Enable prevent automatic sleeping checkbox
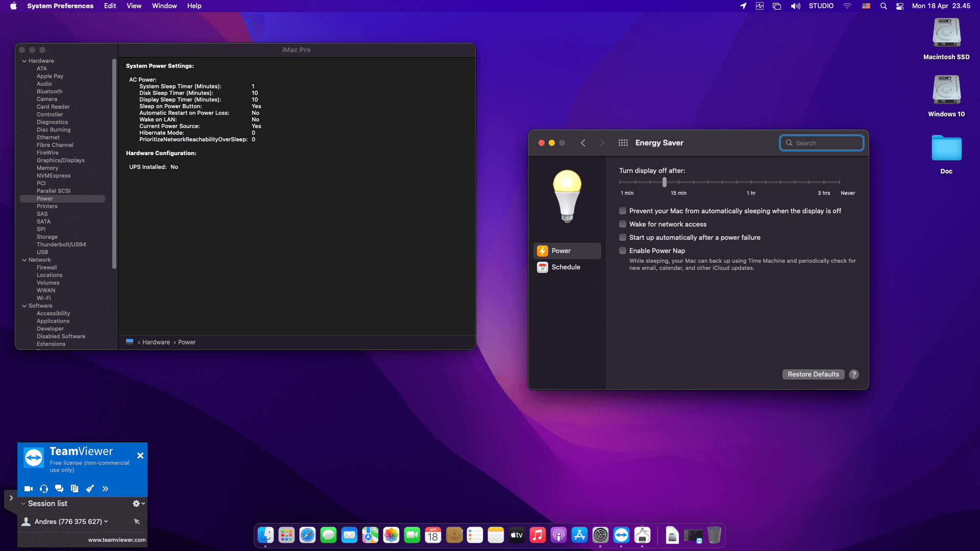980x551 pixels. 623,211
